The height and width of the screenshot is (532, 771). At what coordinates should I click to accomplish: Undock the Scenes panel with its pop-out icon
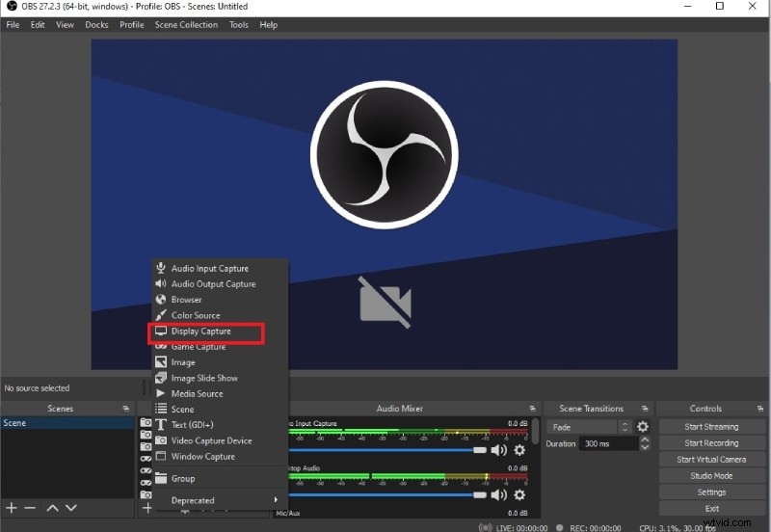pyautogui.click(x=126, y=409)
